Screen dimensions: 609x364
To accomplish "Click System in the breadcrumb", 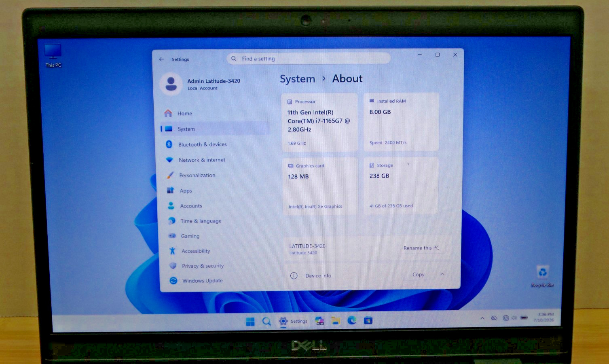I will [x=298, y=79].
